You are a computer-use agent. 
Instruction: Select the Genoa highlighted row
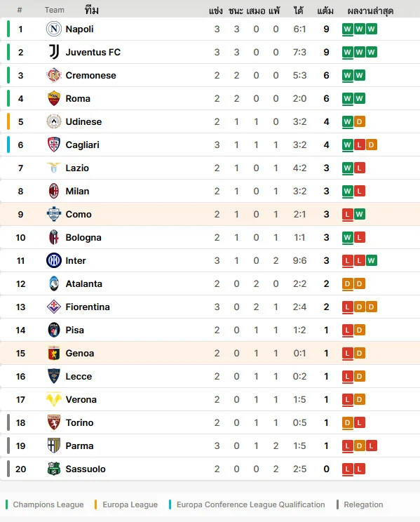210,353
